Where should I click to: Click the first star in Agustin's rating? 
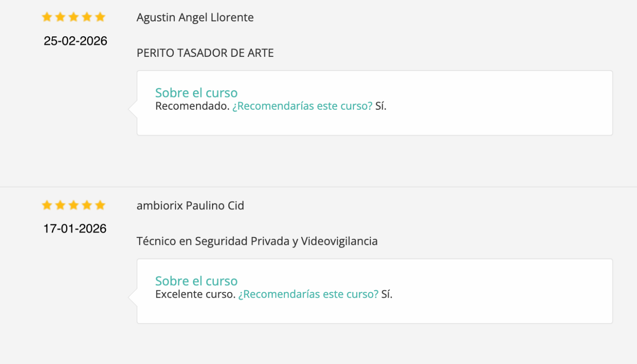[47, 16]
